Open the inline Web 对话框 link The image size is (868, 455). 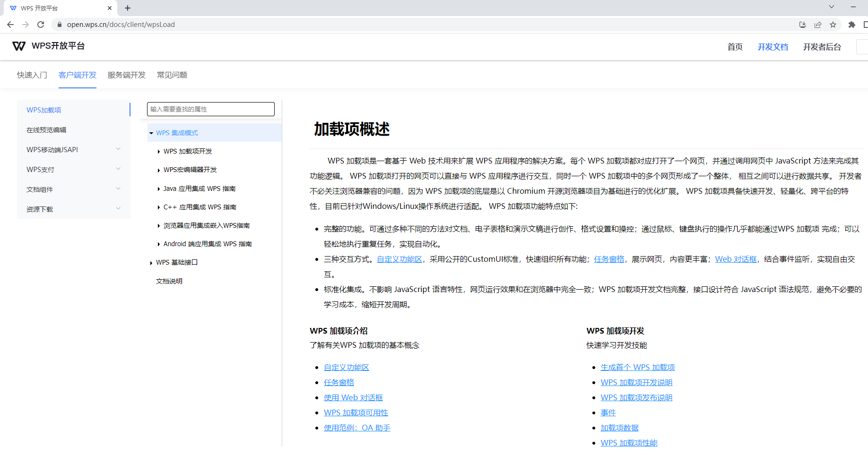tap(736, 259)
